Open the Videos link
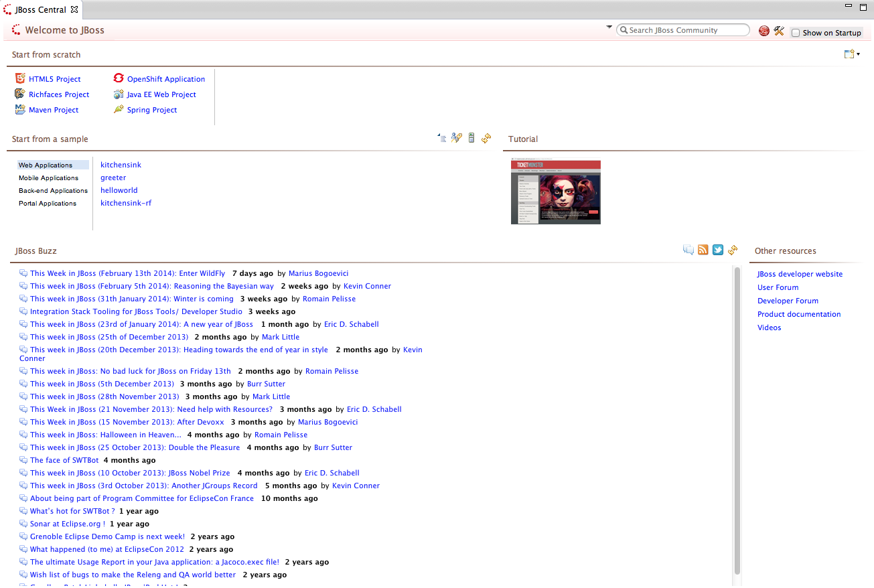The width and height of the screenshot is (874, 588). [x=769, y=327]
